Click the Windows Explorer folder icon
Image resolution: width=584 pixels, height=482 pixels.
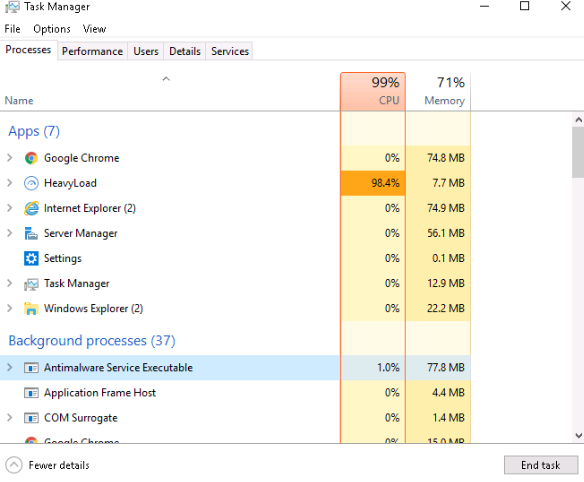click(31, 308)
